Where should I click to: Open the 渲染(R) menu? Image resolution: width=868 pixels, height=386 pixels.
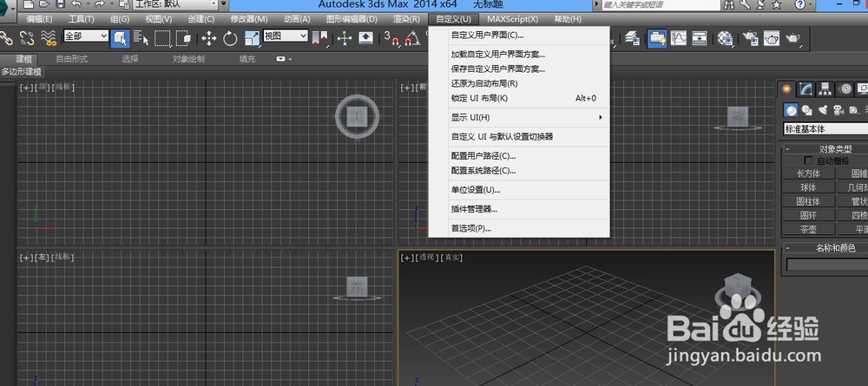click(406, 19)
